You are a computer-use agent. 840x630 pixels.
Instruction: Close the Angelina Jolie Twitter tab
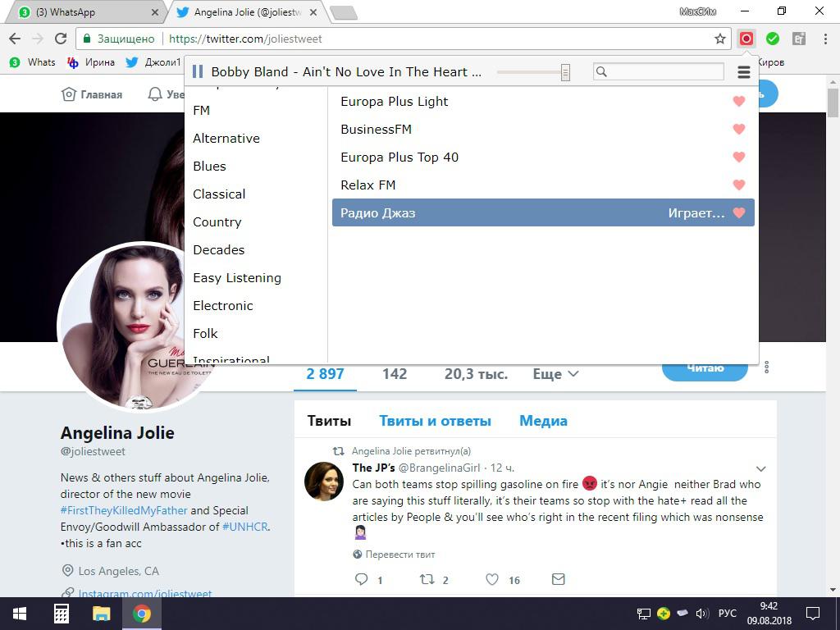[313, 12]
